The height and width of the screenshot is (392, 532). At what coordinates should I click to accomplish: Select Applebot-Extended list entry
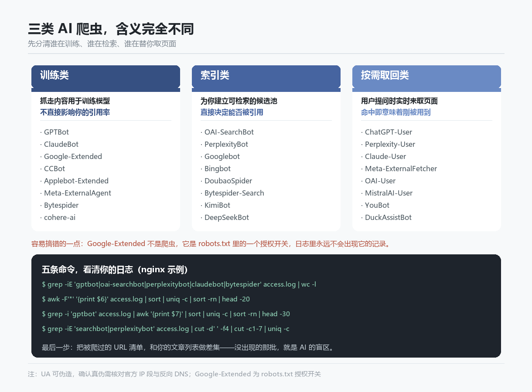[x=75, y=181]
